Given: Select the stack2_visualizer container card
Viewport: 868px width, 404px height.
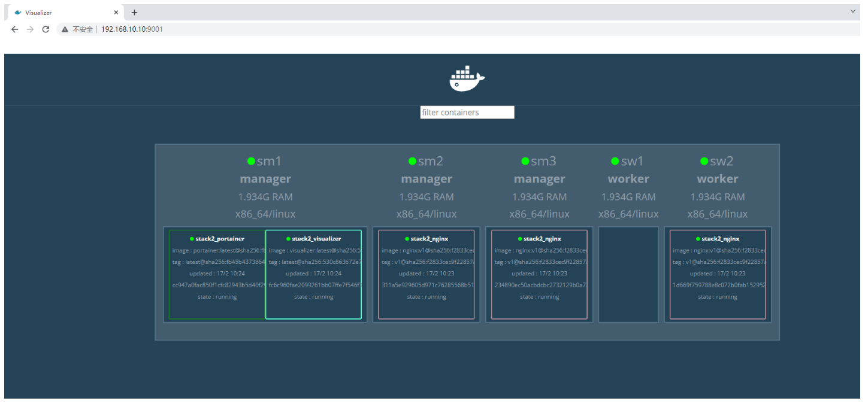Looking at the screenshot, I should click(x=314, y=274).
